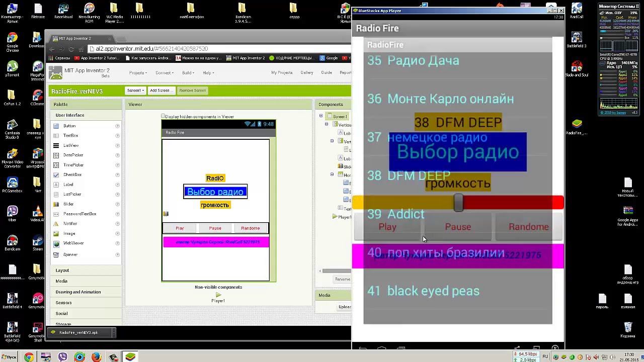Choose the WebViewer palette component
Viewport: 644px width, 362px height.
[73, 243]
